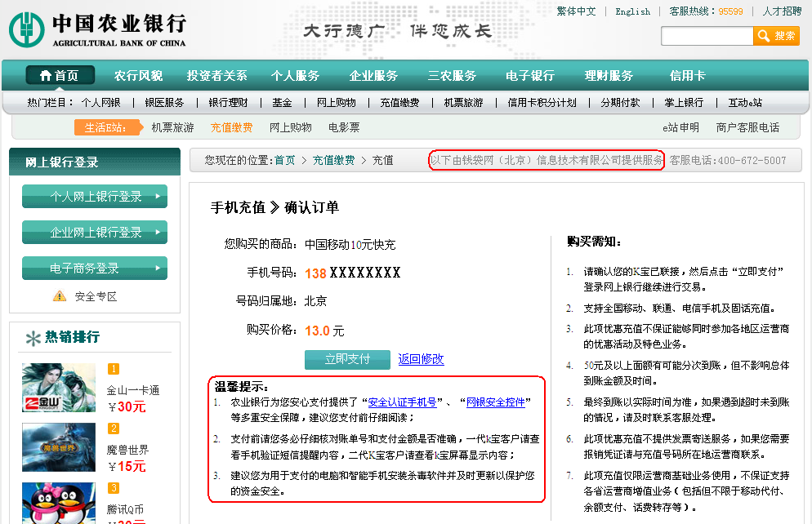Click 网上购物 in hot columns bar
The height and width of the screenshot is (524, 812).
coord(336,102)
